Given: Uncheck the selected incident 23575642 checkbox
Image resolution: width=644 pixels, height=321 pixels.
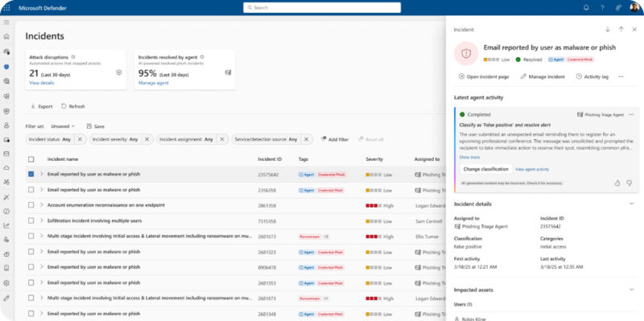Looking at the screenshot, I should (31, 174).
